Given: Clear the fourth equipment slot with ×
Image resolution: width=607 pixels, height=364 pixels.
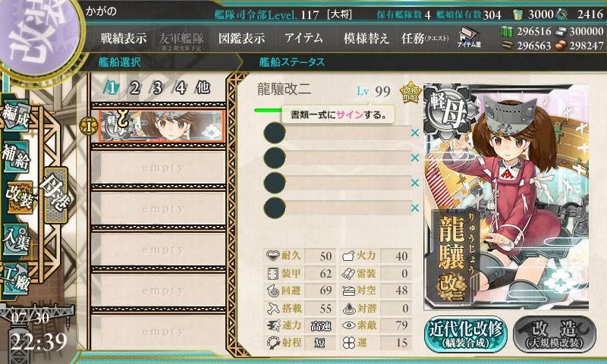Looking at the screenshot, I should (415, 208).
